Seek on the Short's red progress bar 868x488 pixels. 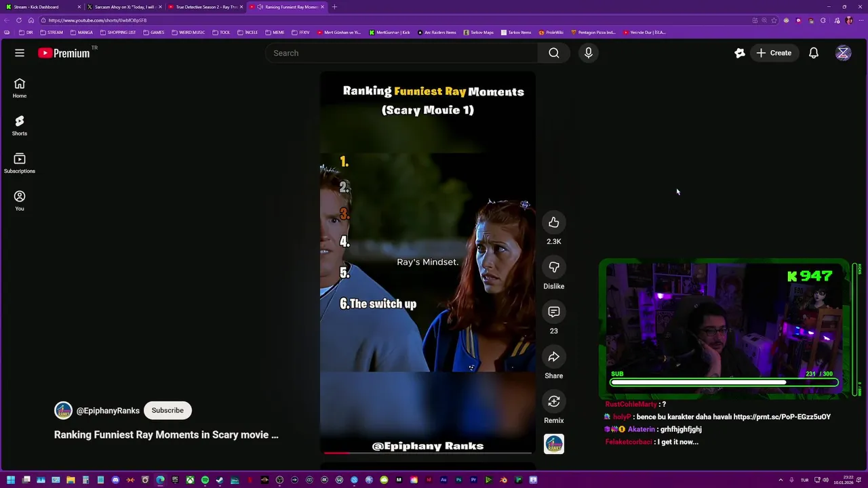tap(427, 453)
